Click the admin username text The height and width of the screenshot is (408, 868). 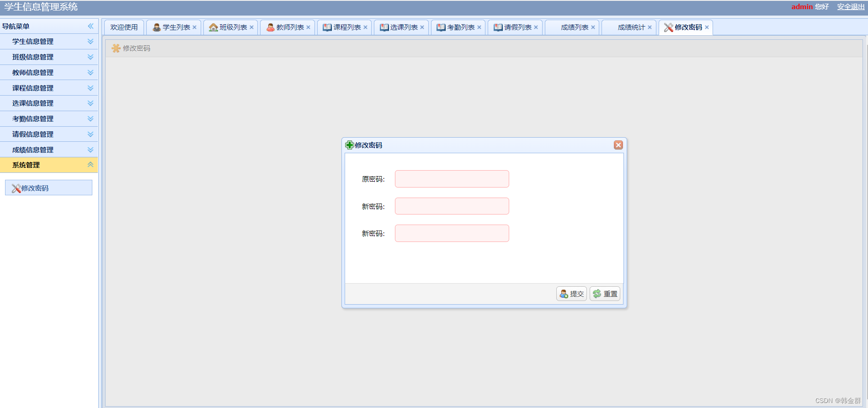tap(802, 7)
